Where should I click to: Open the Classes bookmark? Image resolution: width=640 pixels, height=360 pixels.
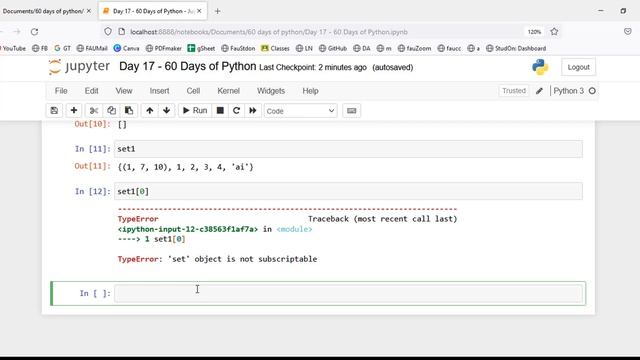[275, 48]
